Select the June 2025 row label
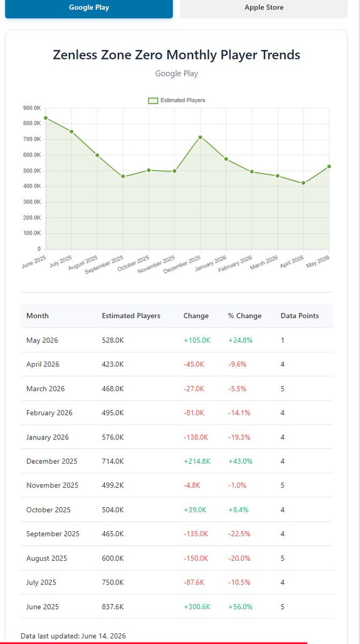The image size is (360, 644). 43,607
